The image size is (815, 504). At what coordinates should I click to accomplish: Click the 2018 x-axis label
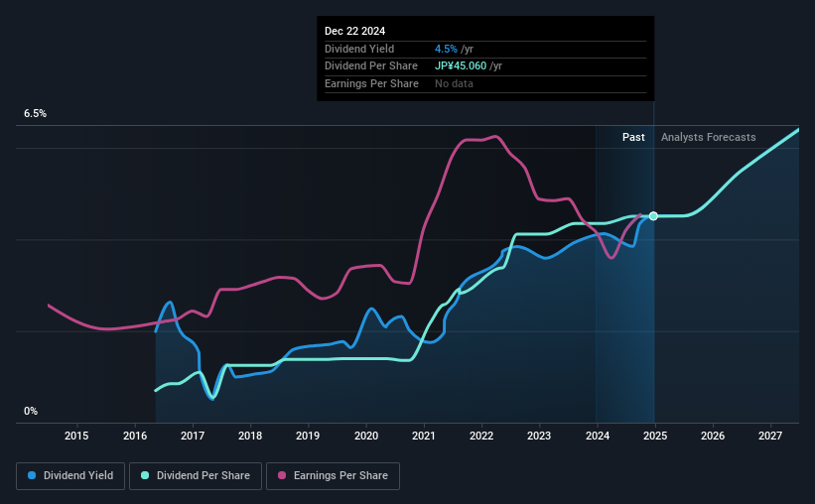tap(250, 436)
